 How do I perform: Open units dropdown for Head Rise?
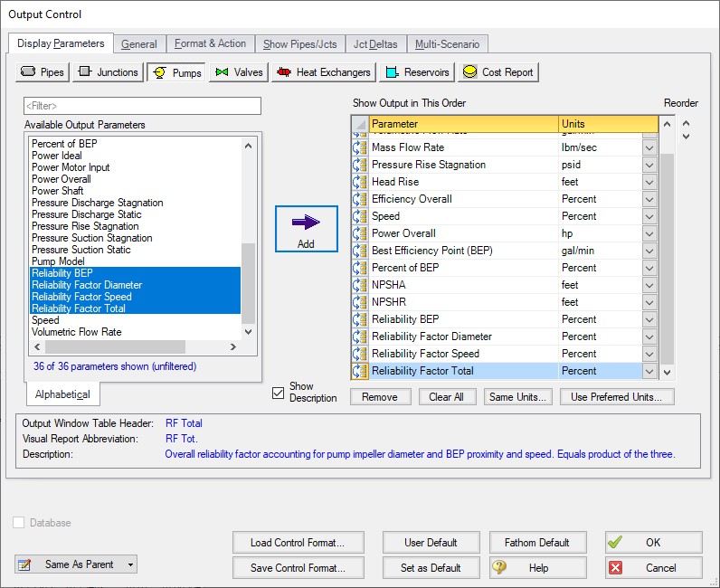point(649,183)
